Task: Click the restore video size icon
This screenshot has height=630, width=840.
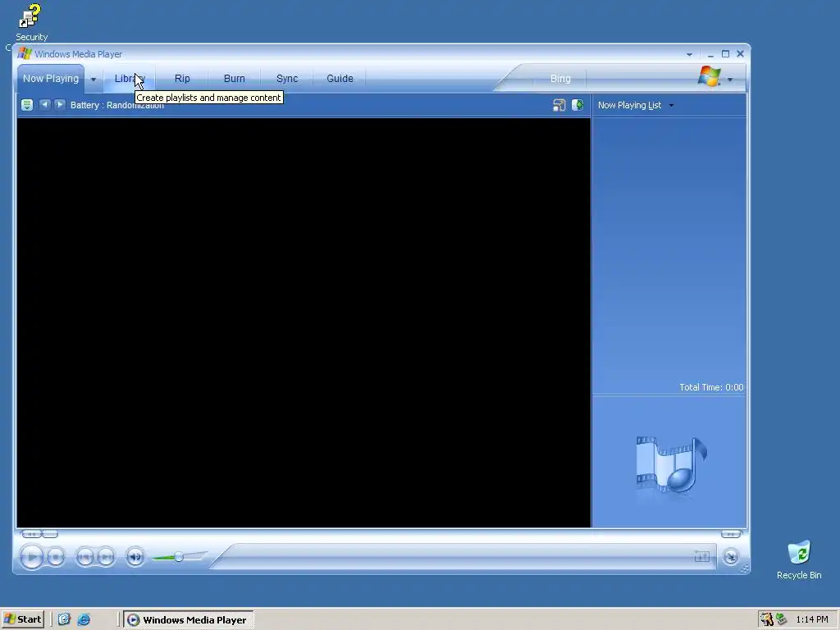Action: click(x=559, y=104)
